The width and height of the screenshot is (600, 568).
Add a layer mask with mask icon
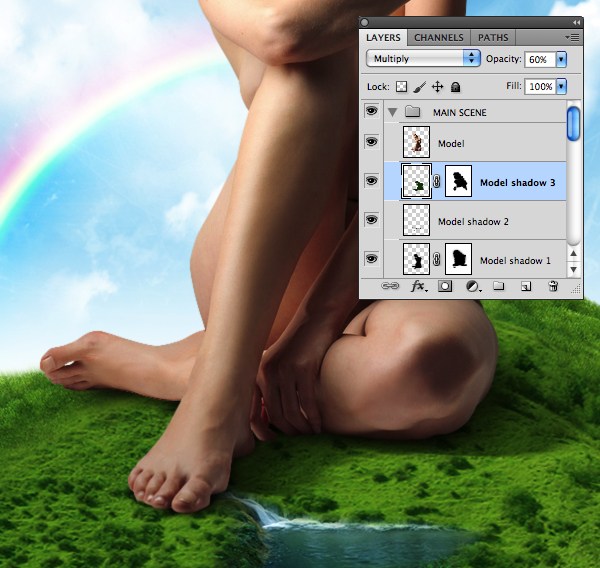[445, 286]
